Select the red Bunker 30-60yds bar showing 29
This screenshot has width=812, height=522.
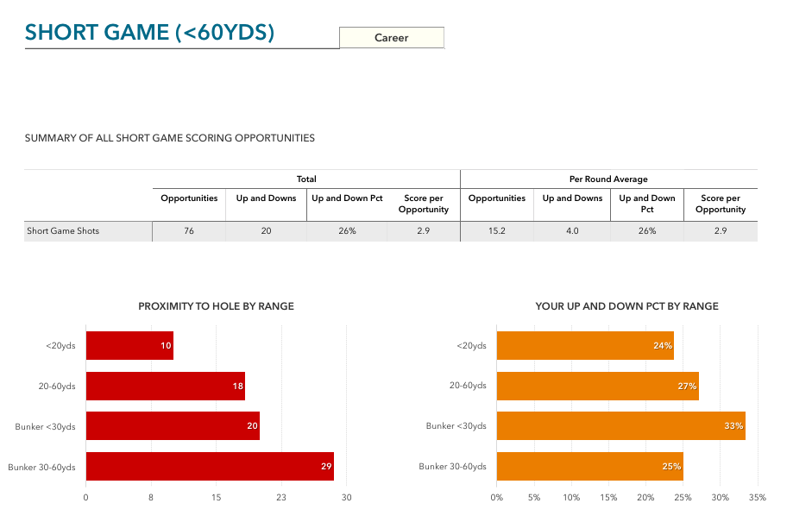(210, 466)
